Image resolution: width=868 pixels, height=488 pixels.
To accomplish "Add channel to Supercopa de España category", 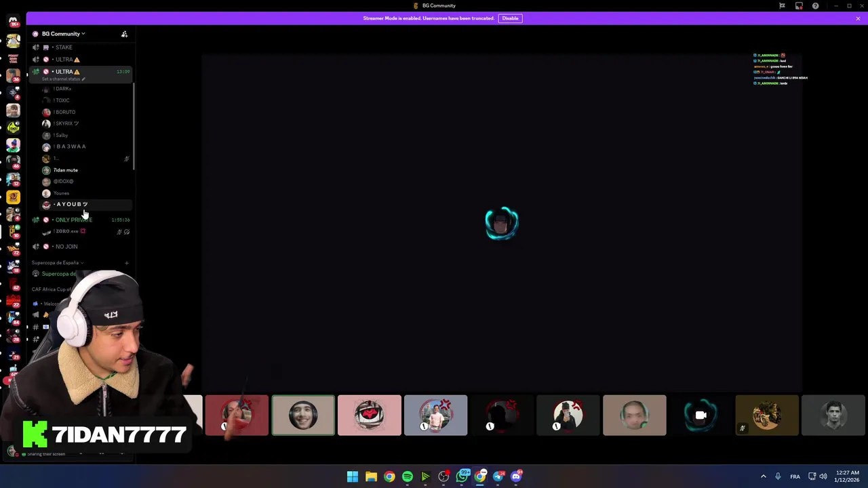I will click(127, 263).
